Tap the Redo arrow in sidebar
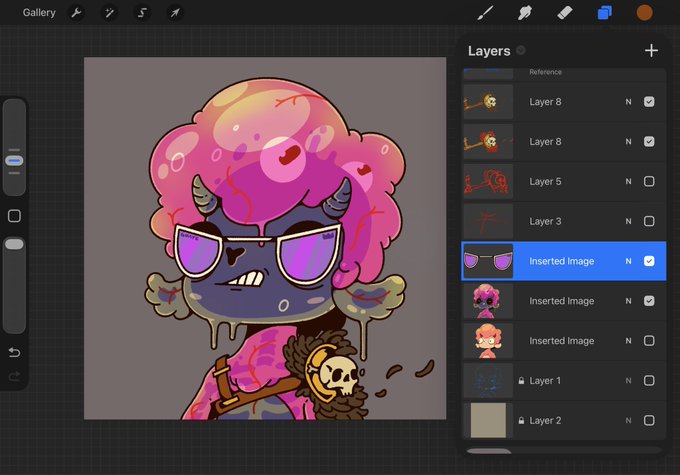The image size is (680, 475). coord(14,376)
